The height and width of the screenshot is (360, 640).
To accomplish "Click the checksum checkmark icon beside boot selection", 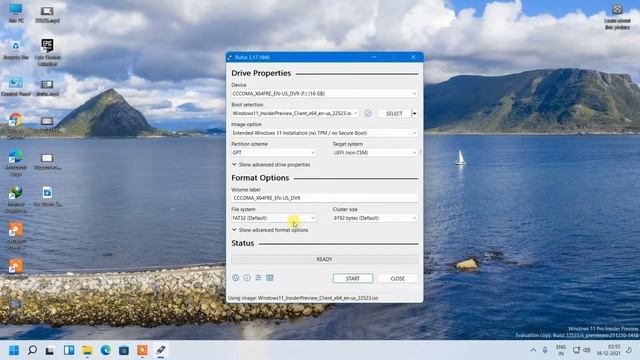I will coord(368,113).
